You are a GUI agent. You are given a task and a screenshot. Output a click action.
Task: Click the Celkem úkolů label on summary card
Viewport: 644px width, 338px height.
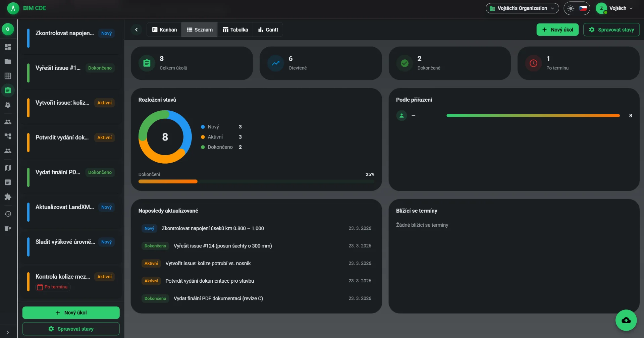[173, 68]
